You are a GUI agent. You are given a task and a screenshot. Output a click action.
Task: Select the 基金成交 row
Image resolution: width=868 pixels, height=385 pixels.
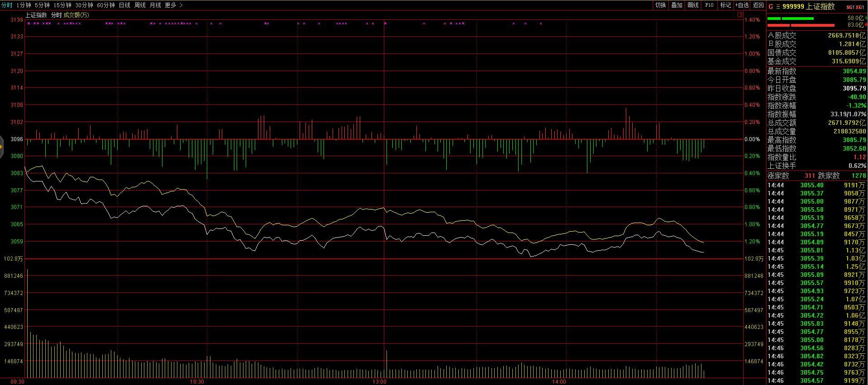click(817, 61)
